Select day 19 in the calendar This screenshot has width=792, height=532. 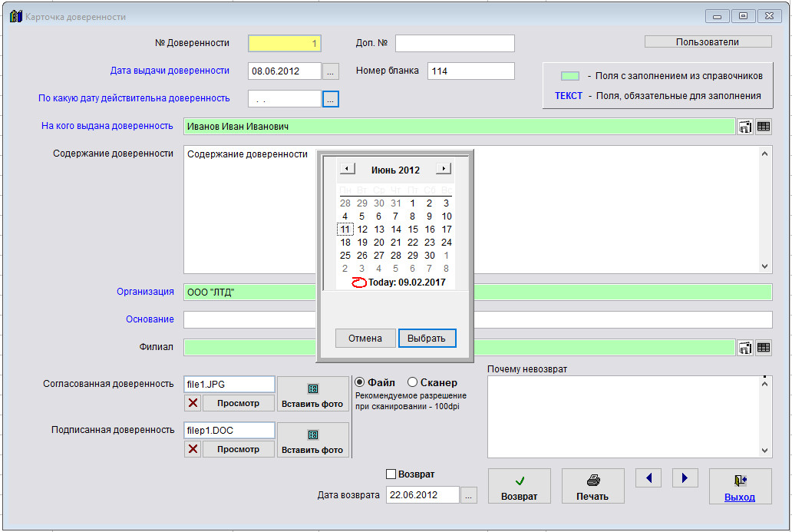coord(362,243)
